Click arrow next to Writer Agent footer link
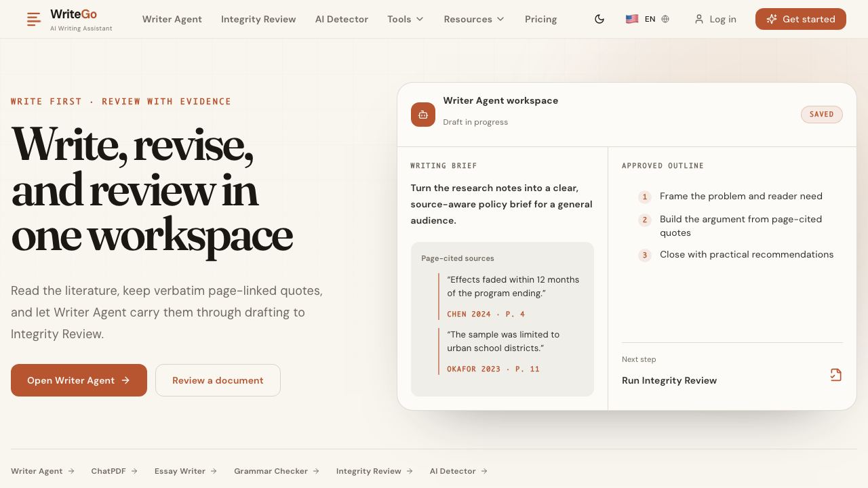Viewport: 868px width, 488px height. tap(71, 471)
